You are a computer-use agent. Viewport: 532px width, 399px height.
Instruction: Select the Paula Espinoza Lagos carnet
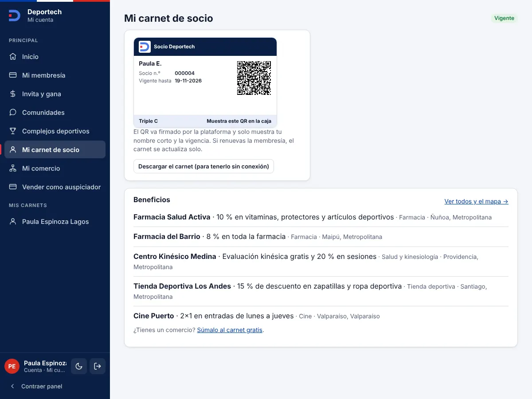tap(55, 222)
